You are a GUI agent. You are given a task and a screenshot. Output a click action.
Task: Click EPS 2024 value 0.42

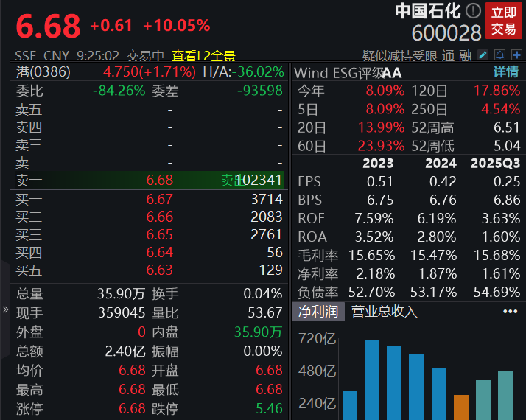[x=443, y=181]
